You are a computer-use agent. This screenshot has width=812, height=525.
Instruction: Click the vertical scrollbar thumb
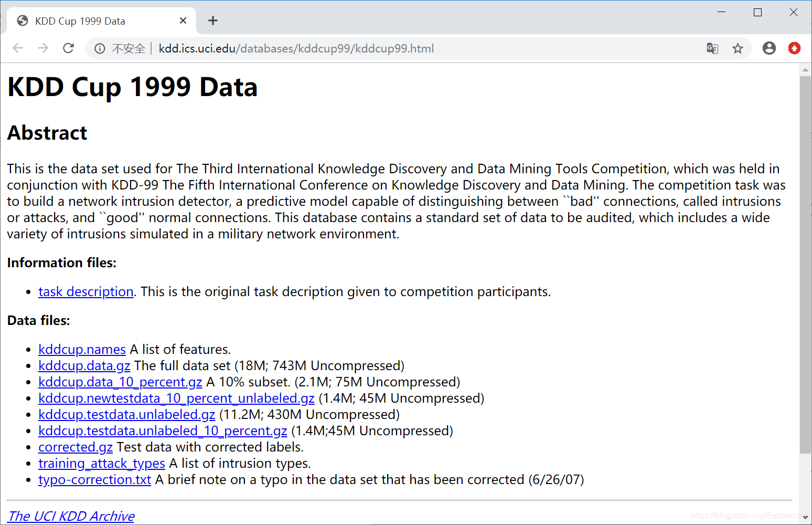point(805,265)
